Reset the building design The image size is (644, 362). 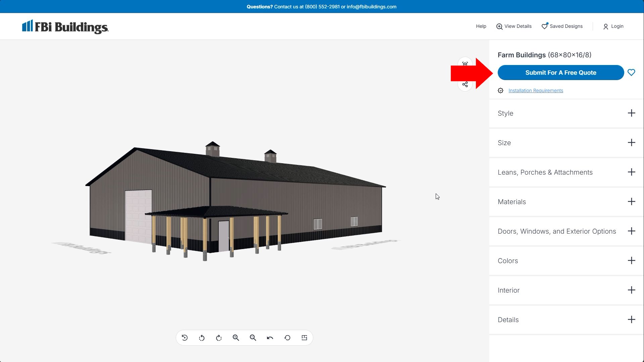coord(287,338)
